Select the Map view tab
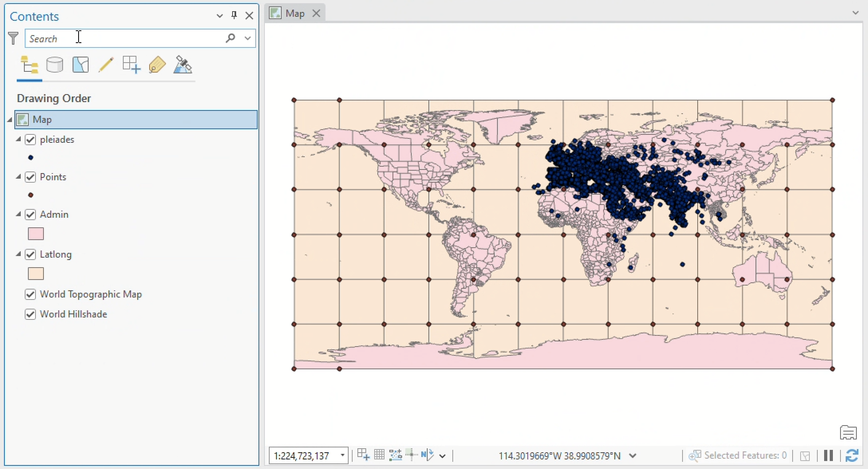This screenshot has width=868, height=469. (295, 14)
